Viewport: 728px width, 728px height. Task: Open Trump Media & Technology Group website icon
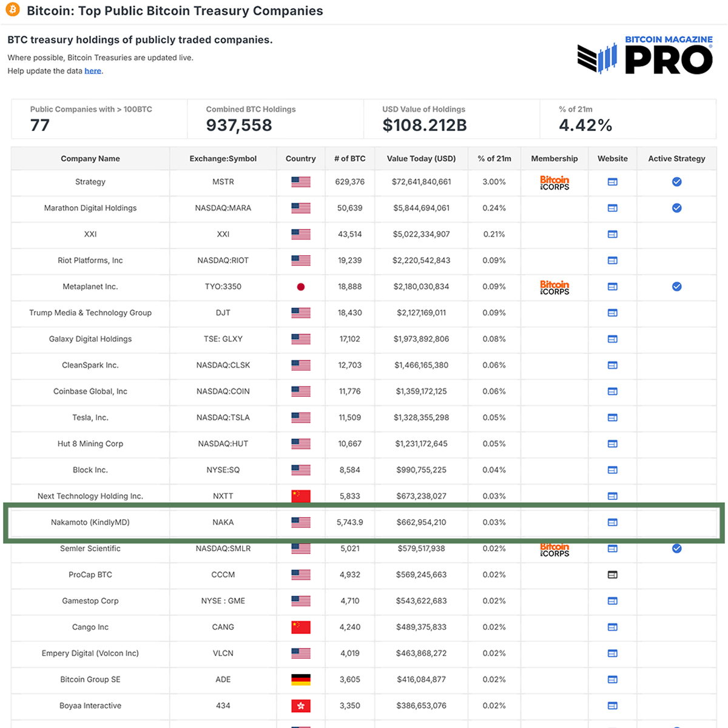click(x=613, y=313)
